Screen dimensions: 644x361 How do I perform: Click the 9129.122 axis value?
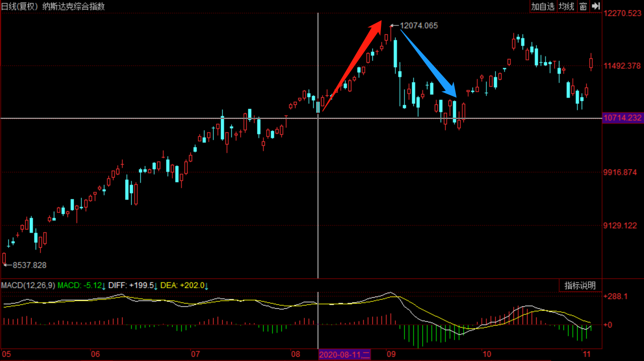coord(620,226)
